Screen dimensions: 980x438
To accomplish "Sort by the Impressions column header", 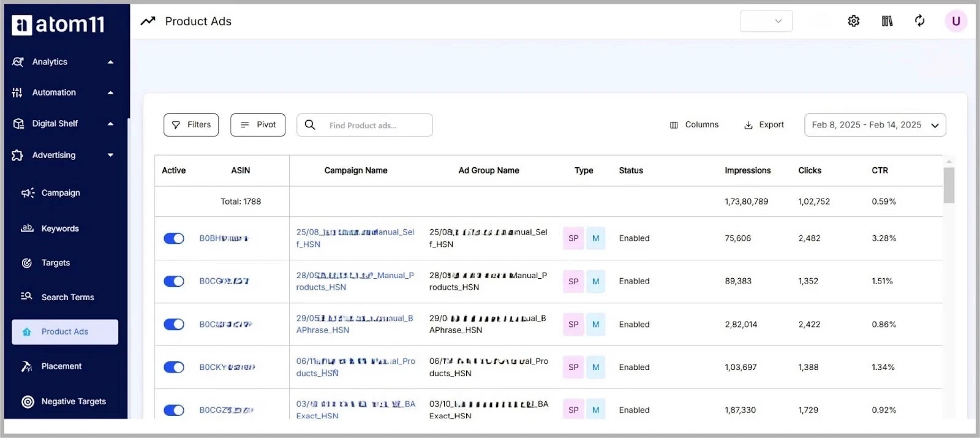I will tap(747, 171).
